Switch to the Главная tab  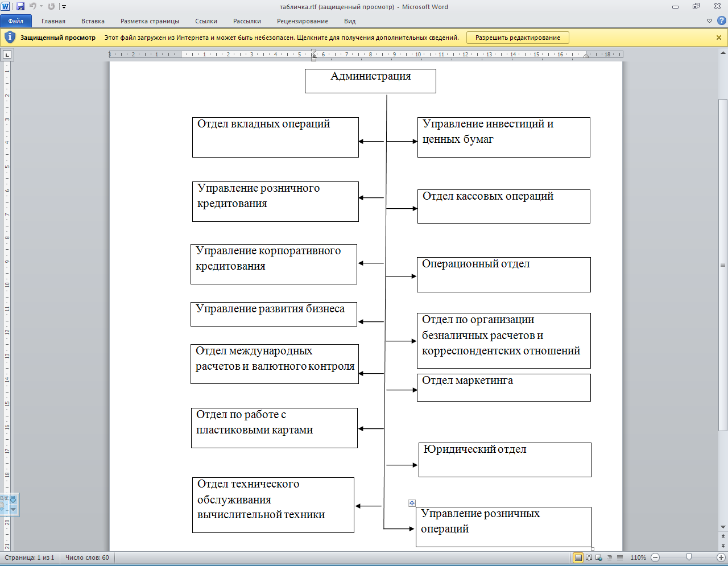point(53,21)
